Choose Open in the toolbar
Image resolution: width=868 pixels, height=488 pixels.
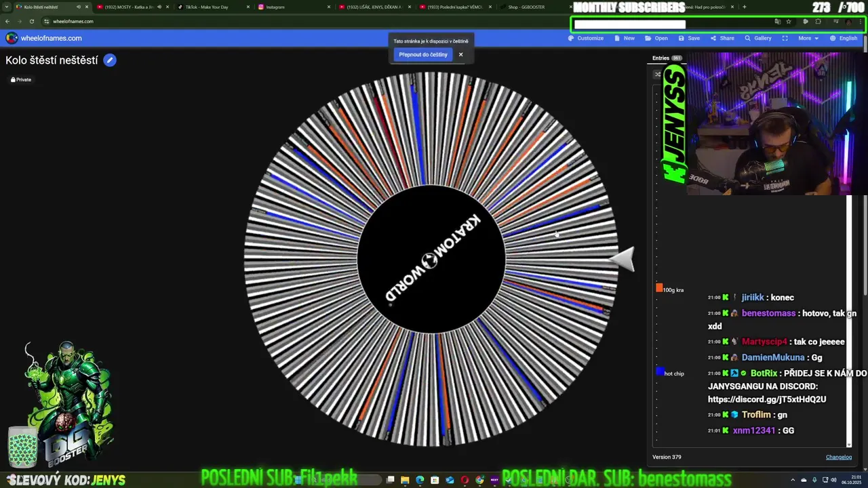click(656, 38)
